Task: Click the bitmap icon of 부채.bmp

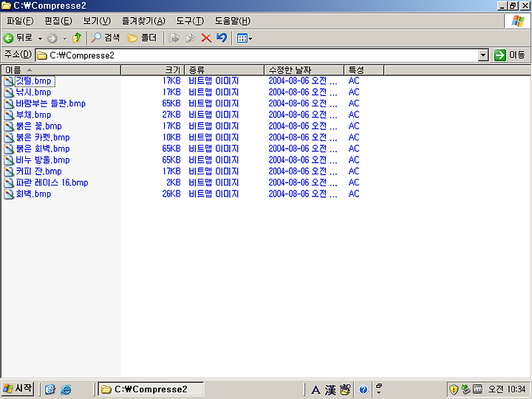Action: tap(9, 115)
